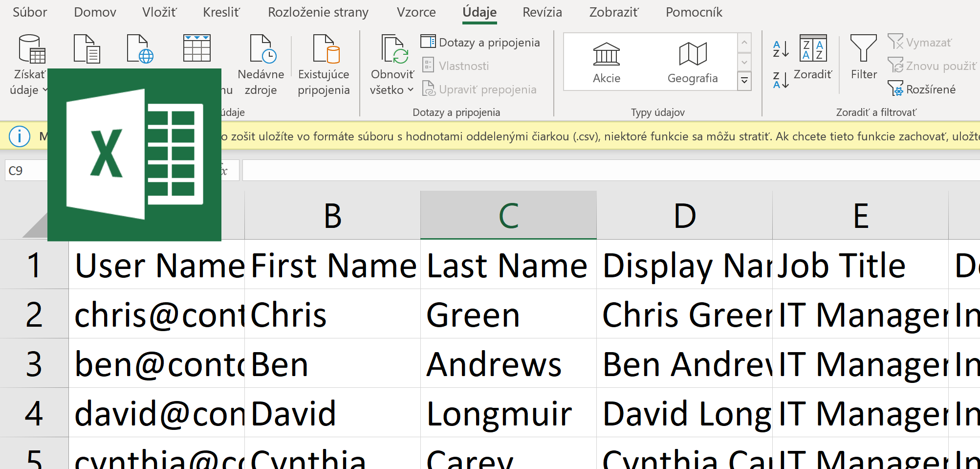Open Rozšírené advanced filter
Image resolution: width=980 pixels, height=469 pixels.
(x=922, y=89)
